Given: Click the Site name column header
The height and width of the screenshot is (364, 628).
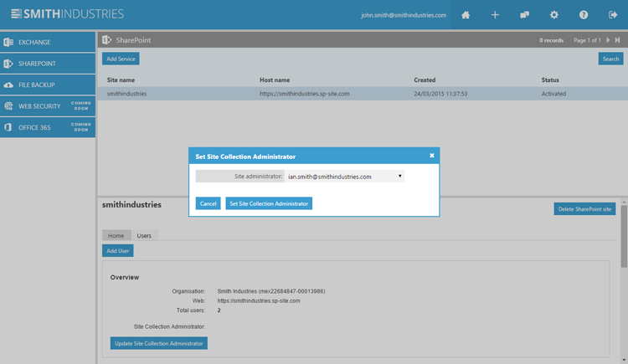Looking at the screenshot, I should [121, 80].
